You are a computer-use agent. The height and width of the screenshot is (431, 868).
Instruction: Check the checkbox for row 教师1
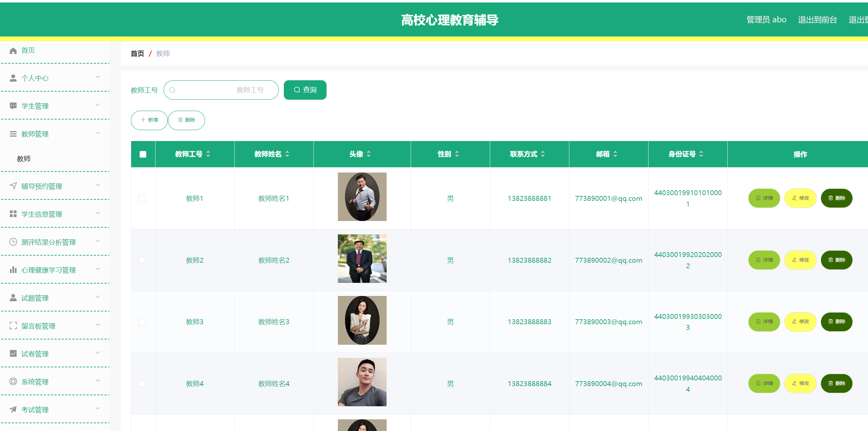click(x=142, y=198)
